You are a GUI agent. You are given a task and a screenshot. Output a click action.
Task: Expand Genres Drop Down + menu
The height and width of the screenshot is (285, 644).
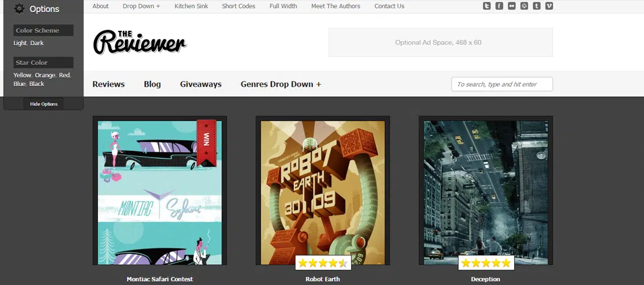tap(281, 84)
